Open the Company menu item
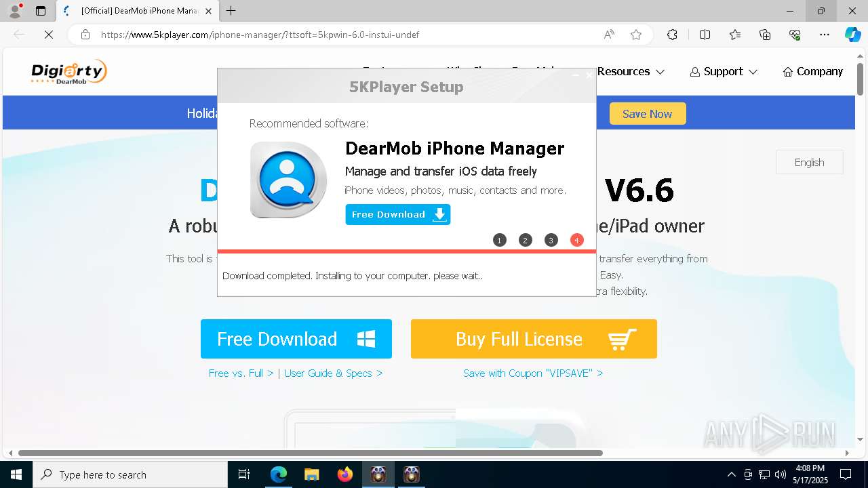The image size is (868, 488). (812, 71)
